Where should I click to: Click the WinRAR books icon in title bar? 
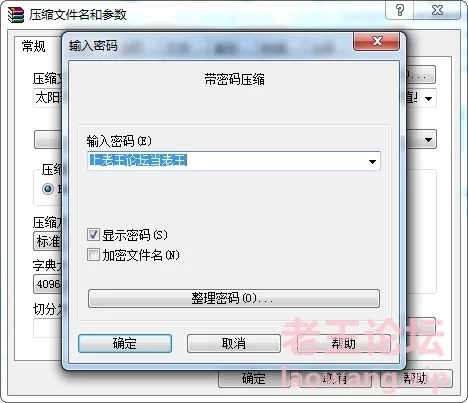[x=16, y=14]
